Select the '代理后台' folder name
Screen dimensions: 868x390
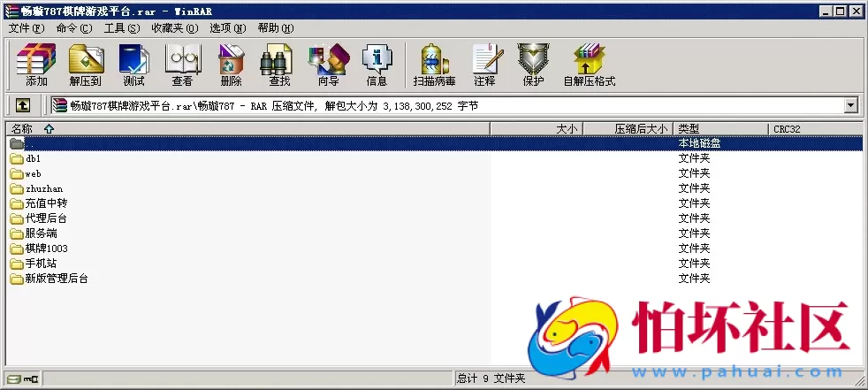47,218
